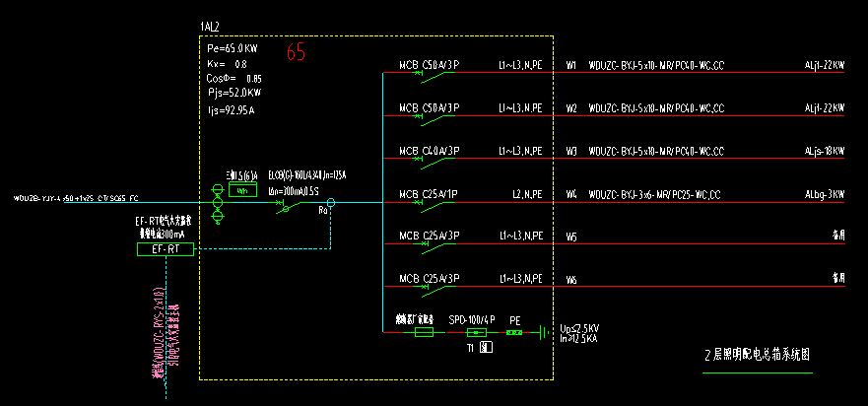Select the "Pe=65.0KW" text
The image size is (868, 406).
point(233,48)
